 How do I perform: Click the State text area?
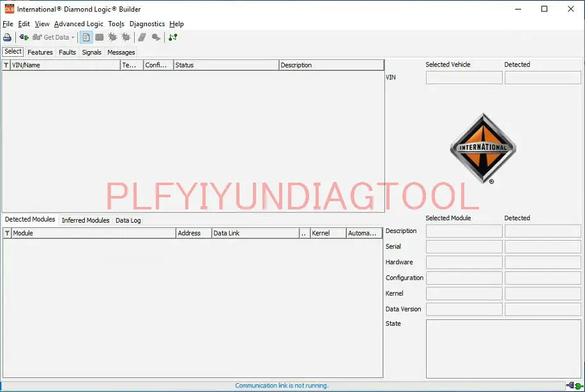pos(504,349)
